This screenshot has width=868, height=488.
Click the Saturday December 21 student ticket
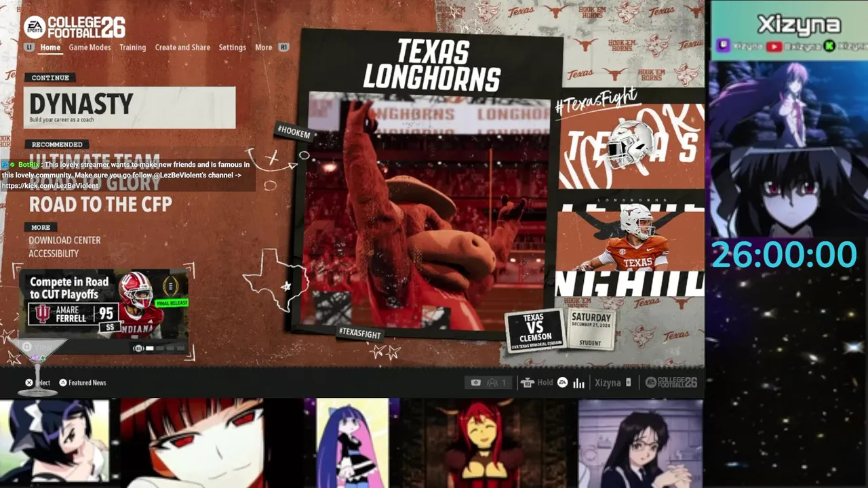click(591, 329)
